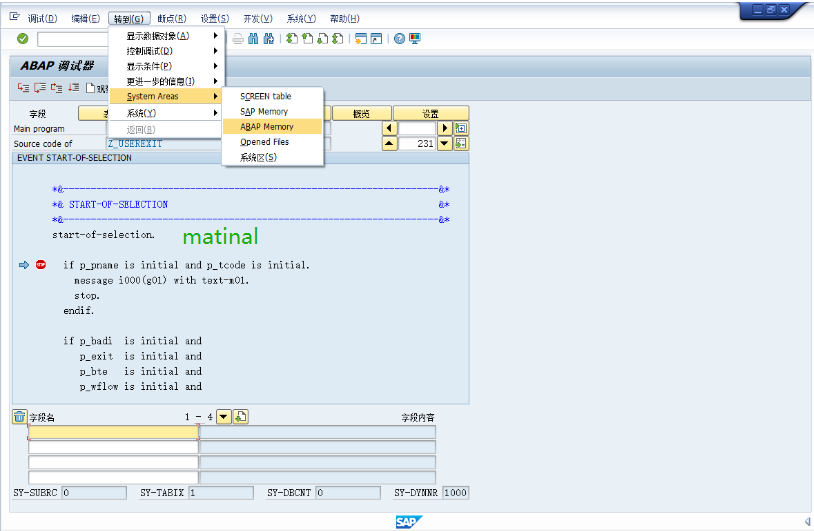Image resolution: width=814 pixels, height=531 pixels.
Task: Open the 开发(V) menu
Action: click(x=258, y=19)
